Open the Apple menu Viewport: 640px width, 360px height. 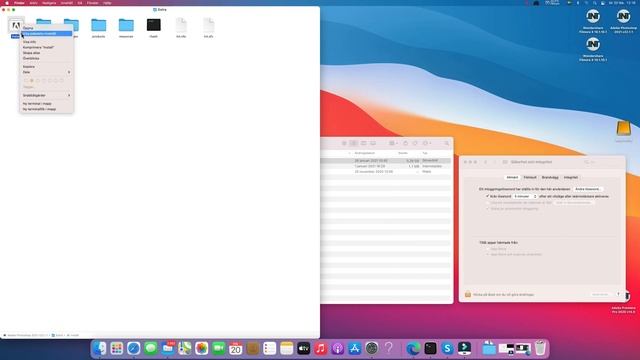7,3
